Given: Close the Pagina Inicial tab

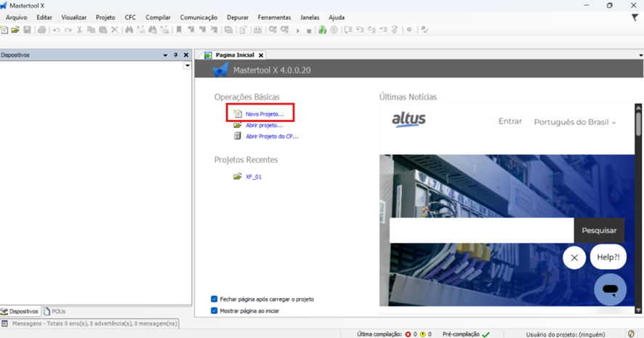Looking at the screenshot, I should 261,55.
